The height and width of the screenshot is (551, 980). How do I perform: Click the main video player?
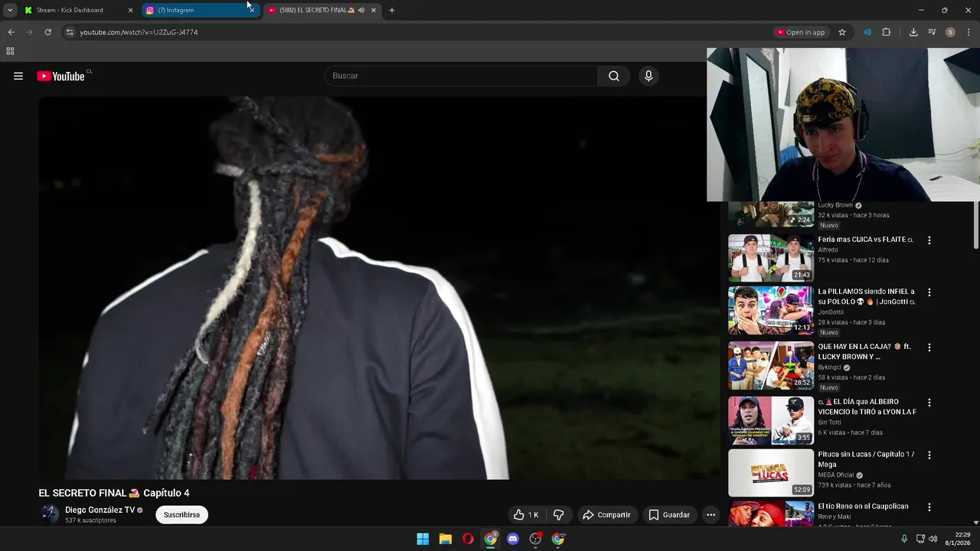[380, 288]
